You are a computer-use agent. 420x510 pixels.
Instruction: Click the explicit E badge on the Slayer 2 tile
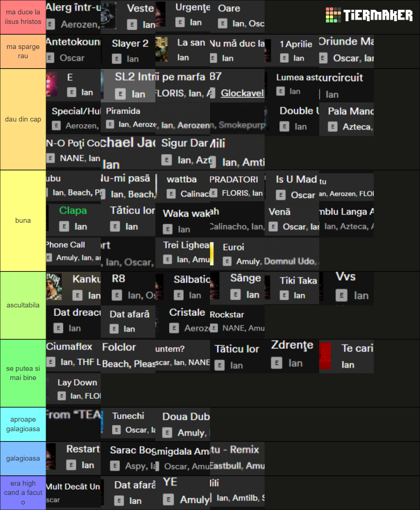click(x=116, y=59)
